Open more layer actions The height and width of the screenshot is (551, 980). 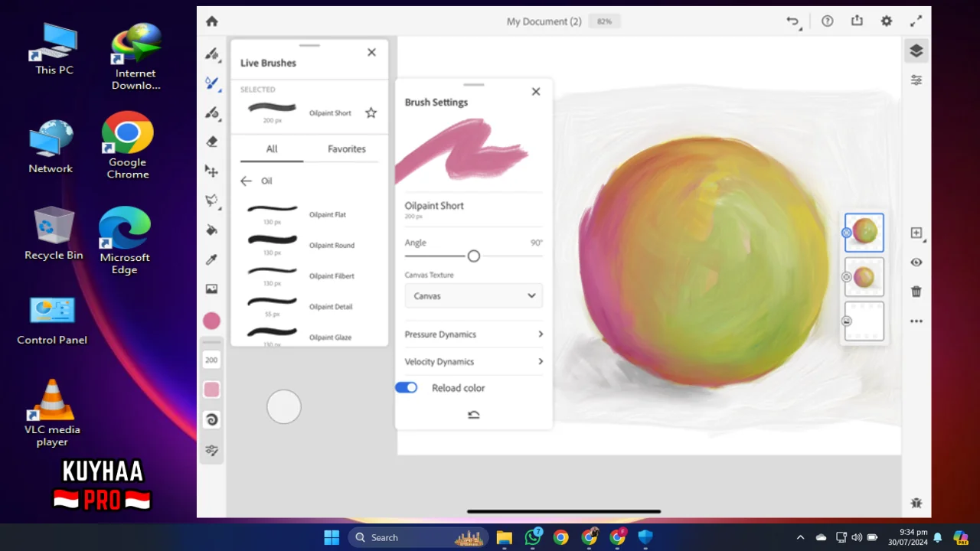click(916, 321)
